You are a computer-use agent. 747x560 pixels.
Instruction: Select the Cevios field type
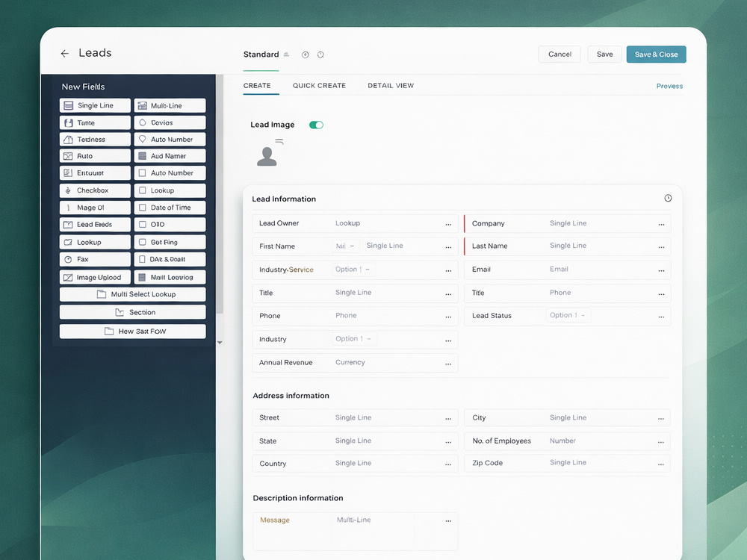(x=170, y=123)
